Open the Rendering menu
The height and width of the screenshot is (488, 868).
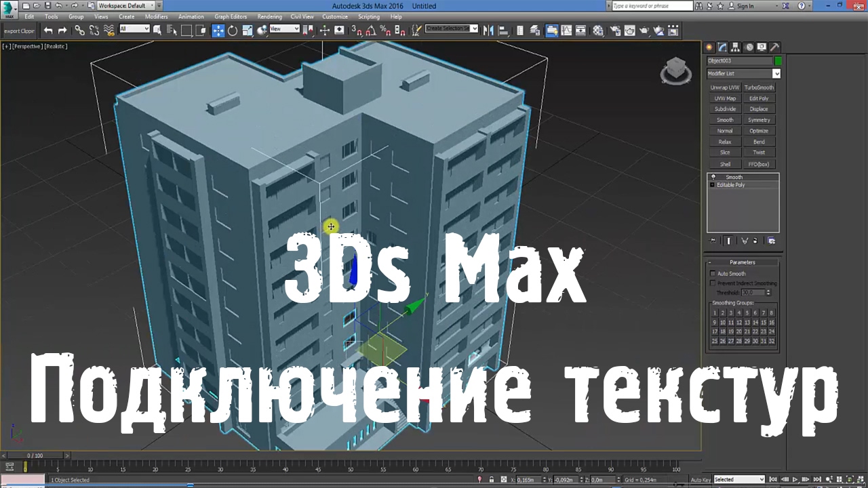(270, 16)
